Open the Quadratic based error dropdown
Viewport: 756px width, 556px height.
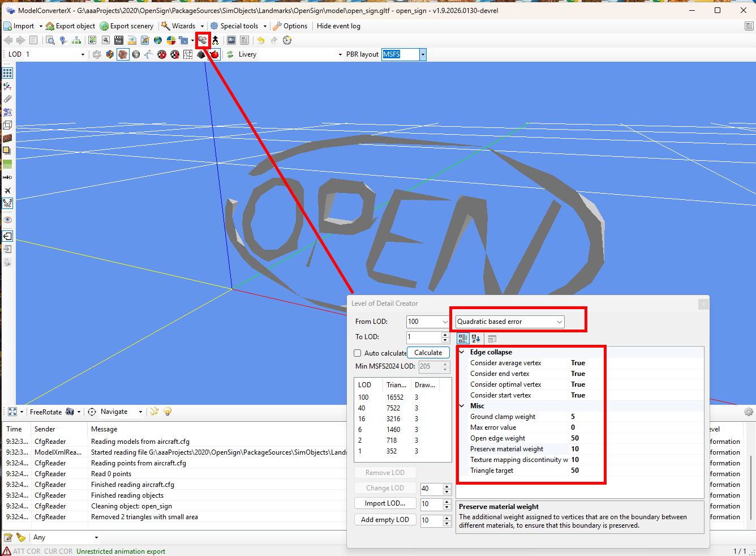[x=510, y=322]
